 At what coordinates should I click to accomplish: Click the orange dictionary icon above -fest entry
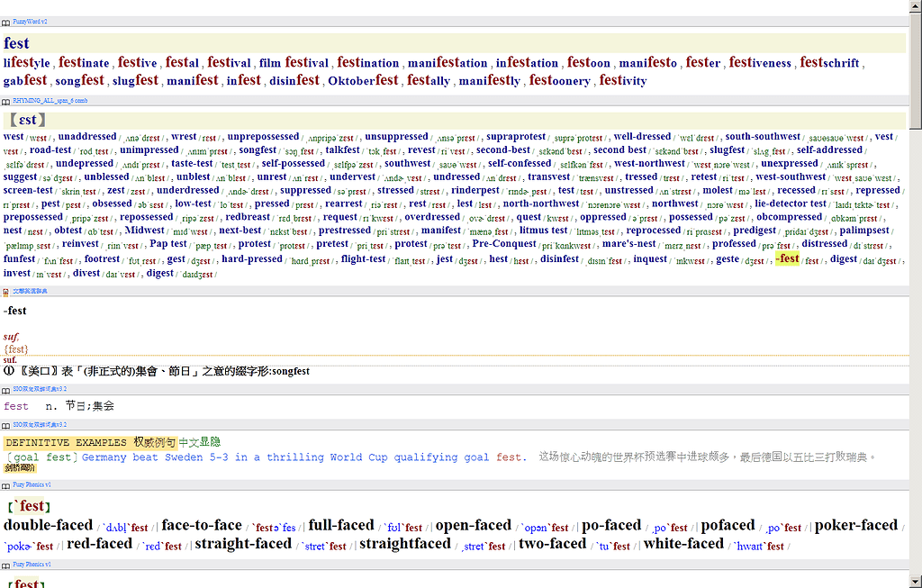[x=6, y=292]
